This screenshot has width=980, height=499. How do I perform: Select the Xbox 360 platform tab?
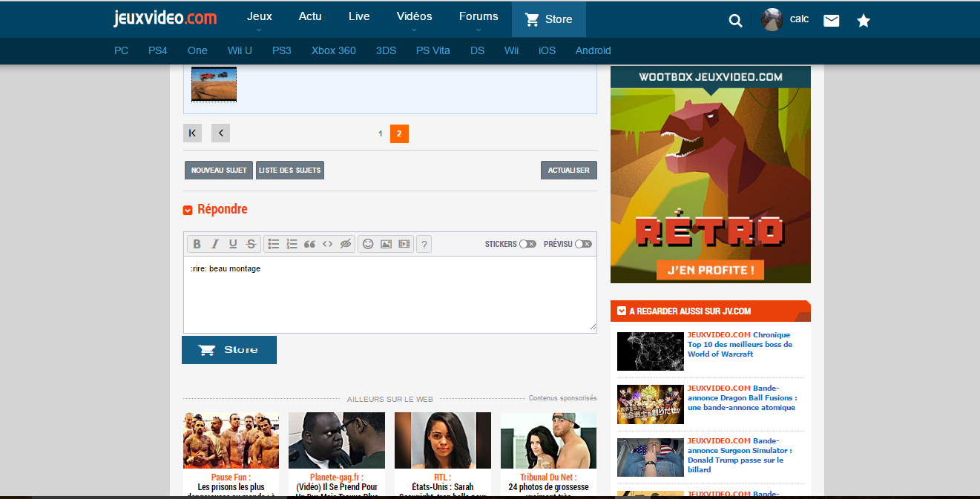pyautogui.click(x=333, y=50)
